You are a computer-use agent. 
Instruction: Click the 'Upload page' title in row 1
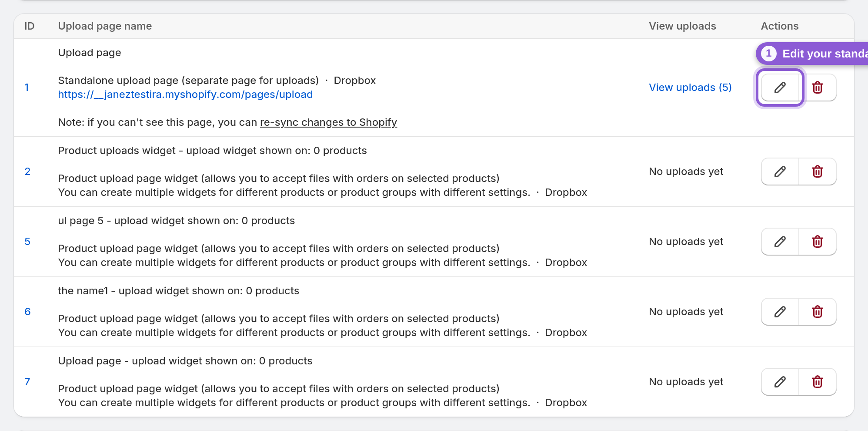tap(90, 53)
